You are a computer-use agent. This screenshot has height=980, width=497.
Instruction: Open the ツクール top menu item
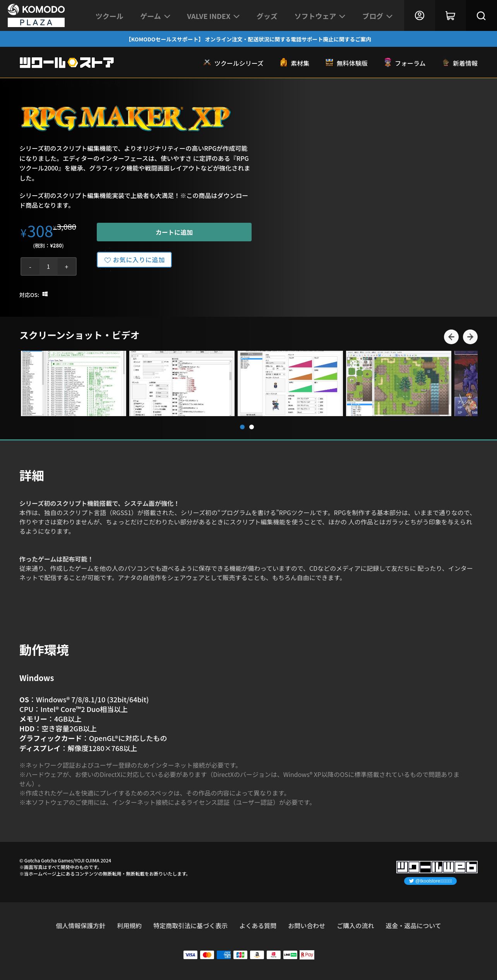click(x=109, y=16)
